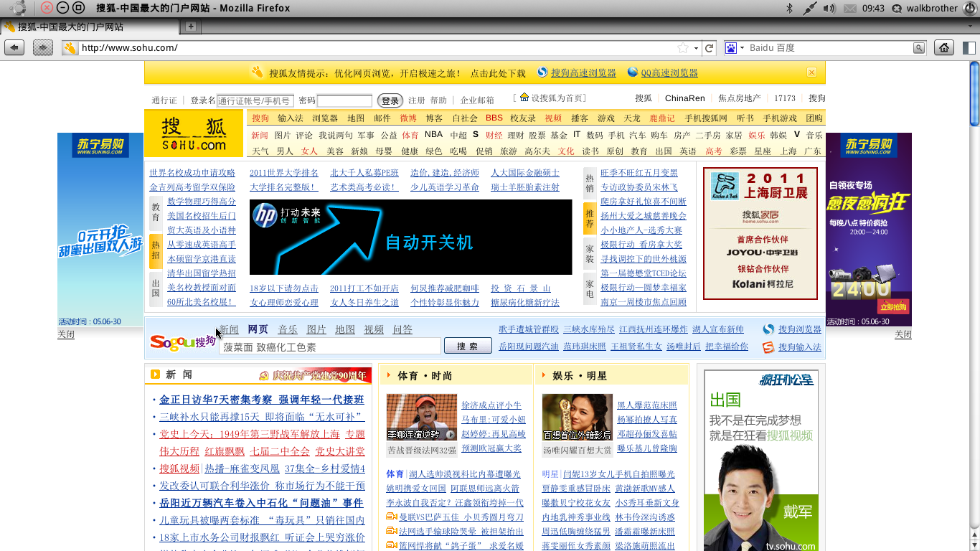
Task: Select the 推荐 side tab
Action: (x=590, y=218)
